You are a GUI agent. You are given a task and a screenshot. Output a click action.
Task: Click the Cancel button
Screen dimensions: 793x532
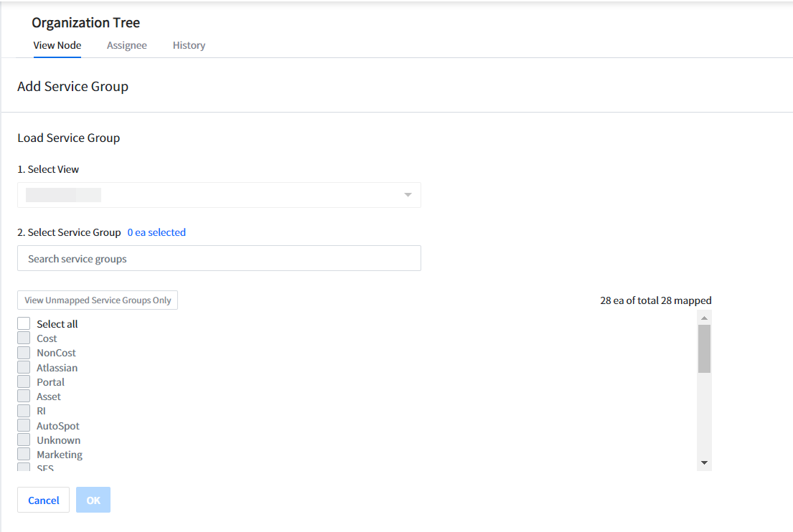tap(43, 500)
